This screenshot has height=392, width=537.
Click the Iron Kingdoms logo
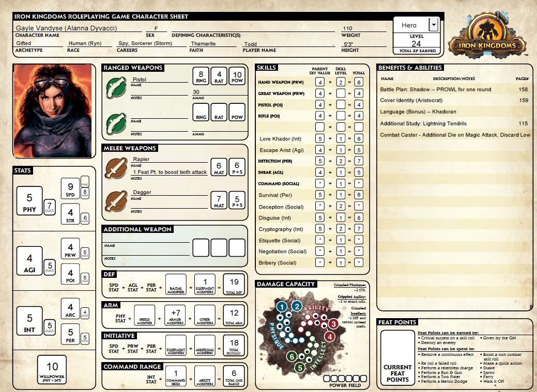click(x=487, y=35)
